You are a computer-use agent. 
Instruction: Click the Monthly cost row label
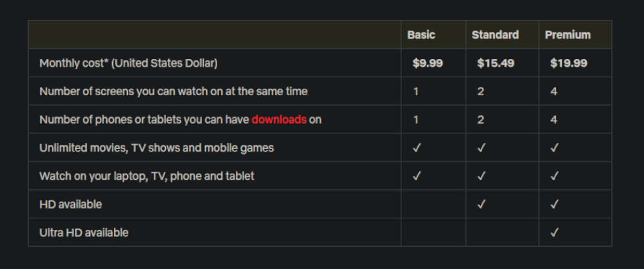click(x=128, y=63)
